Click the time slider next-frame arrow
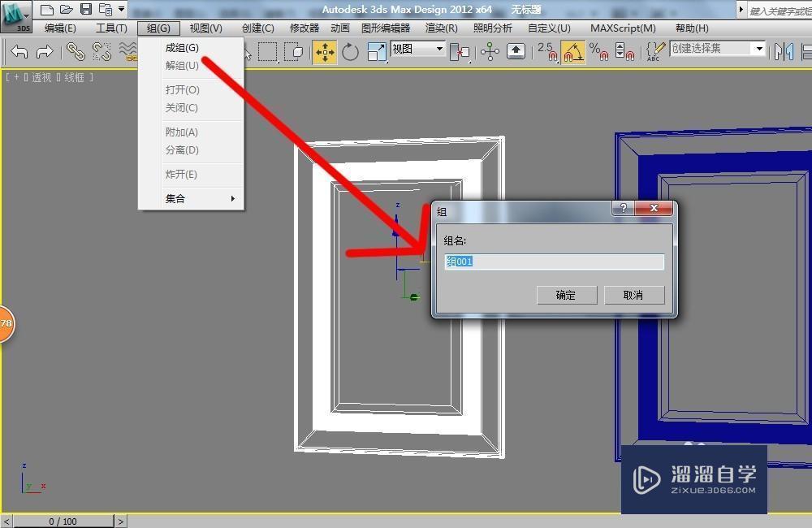The image size is (812, 528). tap(120, 522)
